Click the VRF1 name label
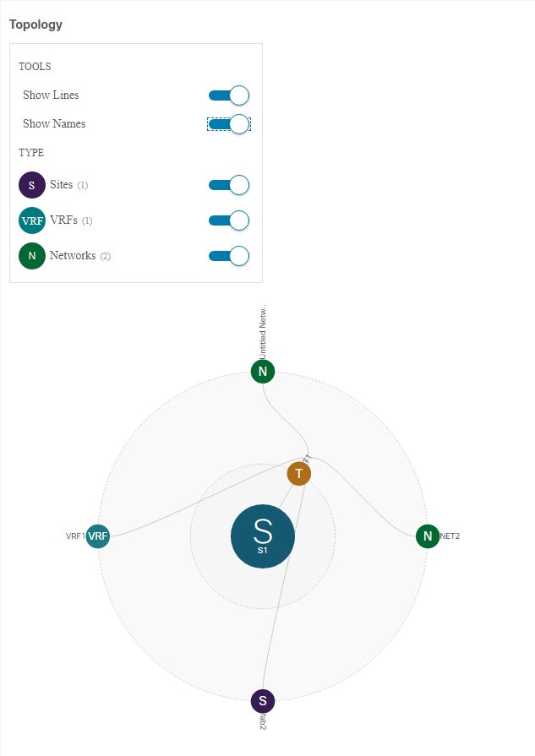The height and width of the screenshot is (756, 535). (75, 536)
